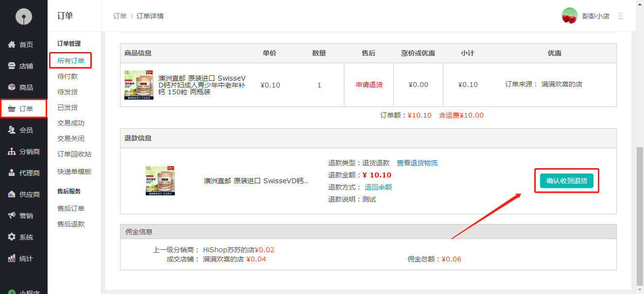
Task: Select the members (会员) icon
Action: click(12, 130)
